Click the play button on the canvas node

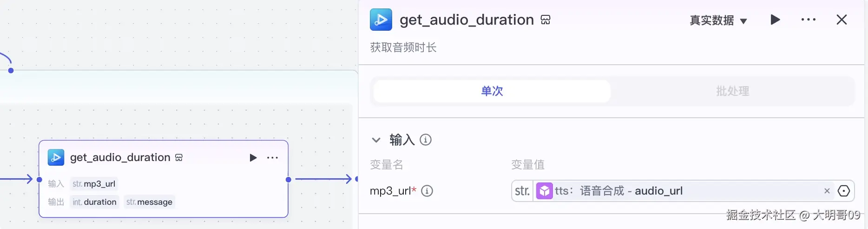point(253,158)
